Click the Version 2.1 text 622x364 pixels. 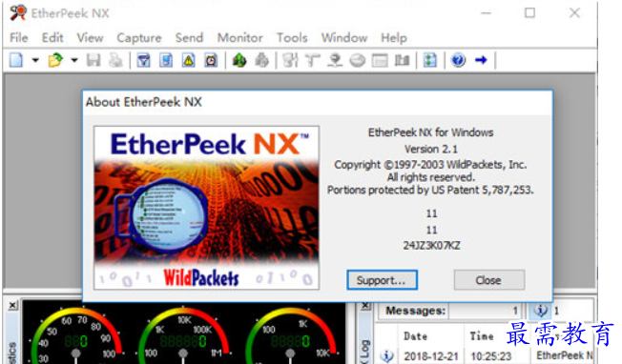tap(431, 149)
